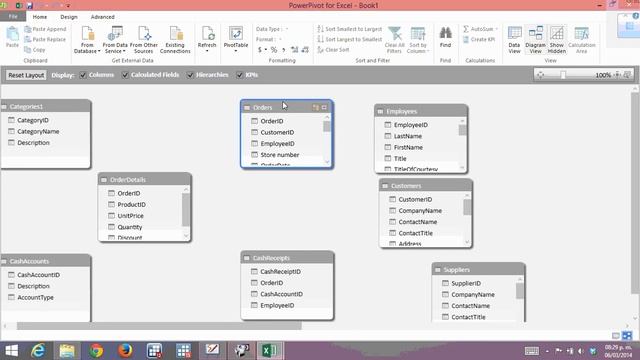This screenshot has height=360, width=640.
Task: Switch to Data View icon
Action: pos(514,33)
